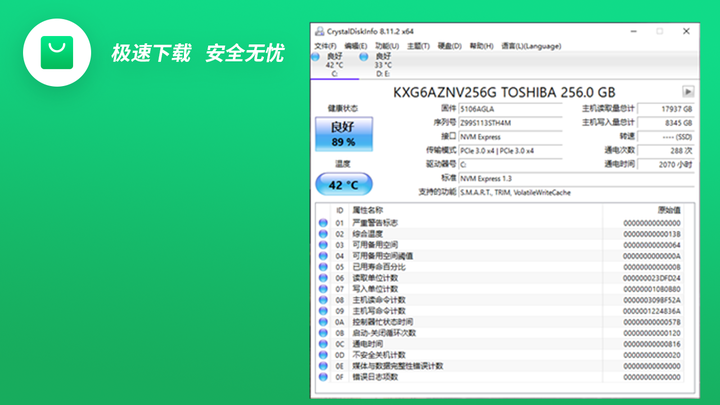Click host writes total value 8345 GB

666,123
